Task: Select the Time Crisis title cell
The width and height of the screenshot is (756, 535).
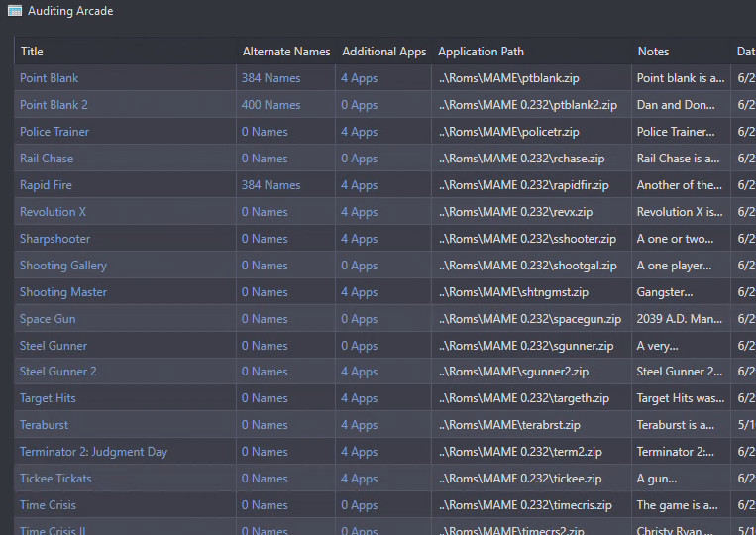Action: tap(126, 504)
